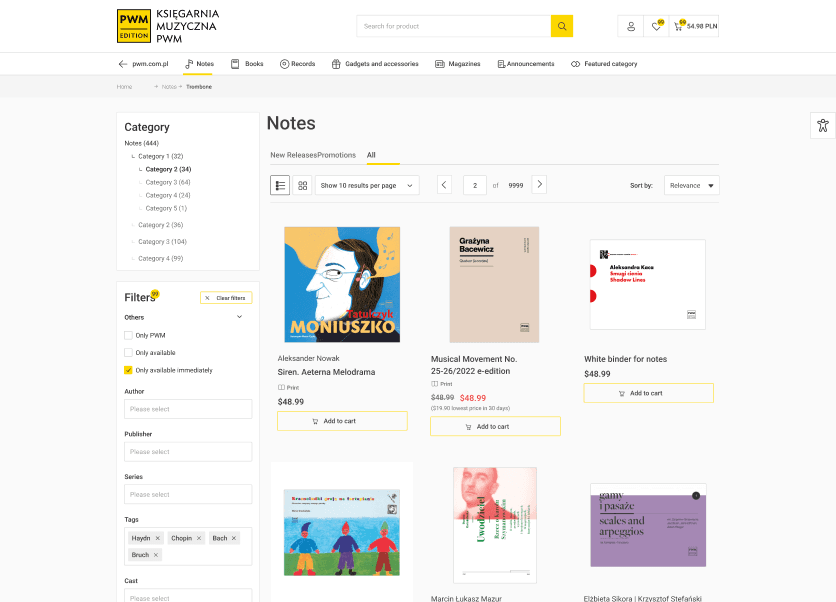This screenshot has height=602, width=836.
Task: Click the pwm.com.pl link
Action: (150, 64)
